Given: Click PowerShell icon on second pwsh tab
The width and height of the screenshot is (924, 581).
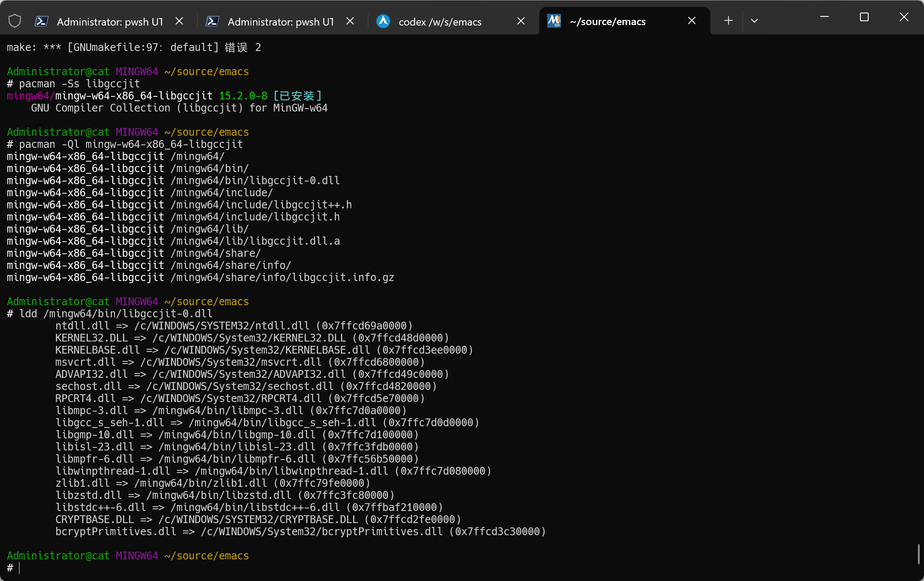Looking at the screenshot, I should 212,21.
